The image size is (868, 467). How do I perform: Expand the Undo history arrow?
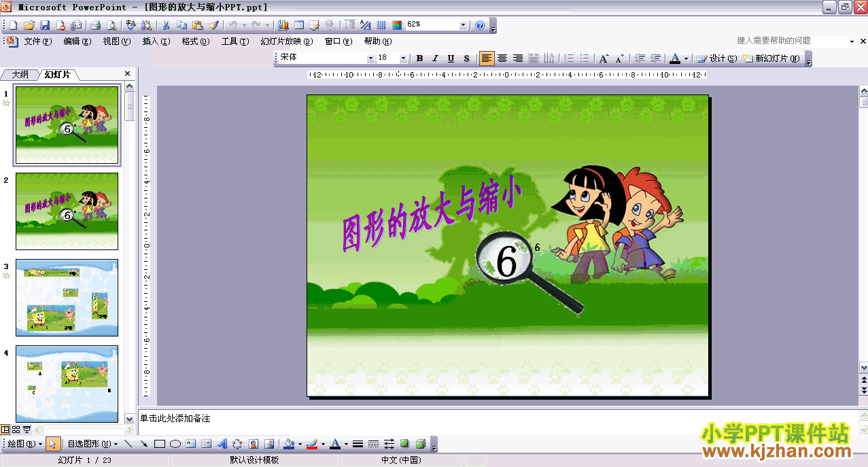[x=244, y=25]
